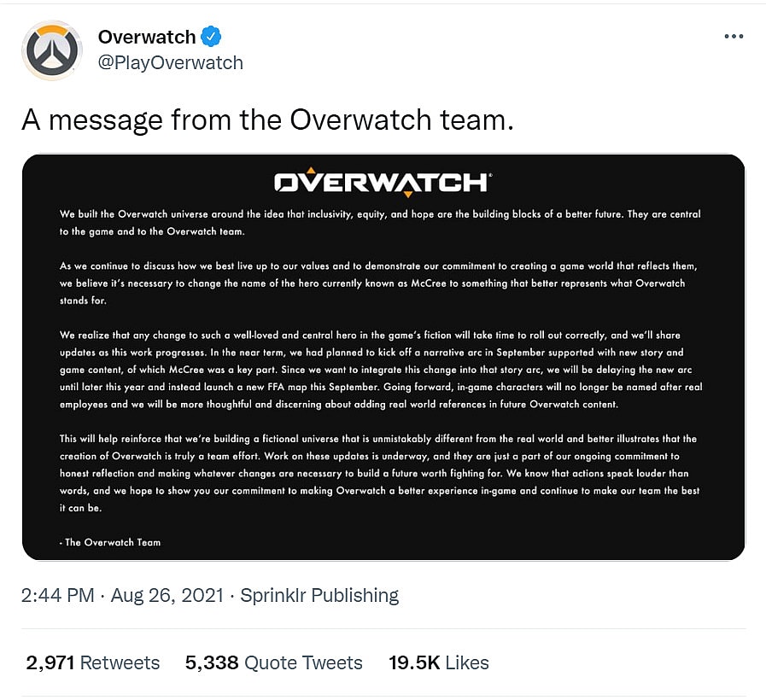Click the @PlayOverwatch handle
This screenshot has height=700, width=766.
point(170,63)
